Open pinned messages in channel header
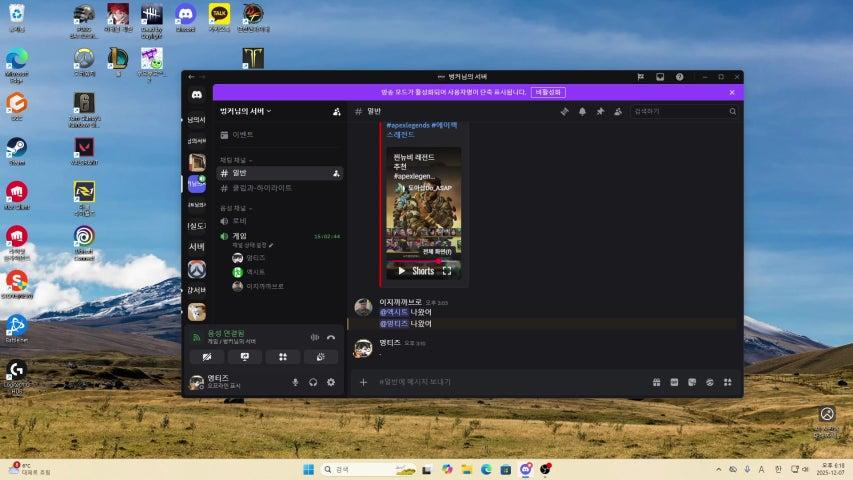 coord(600,112)
